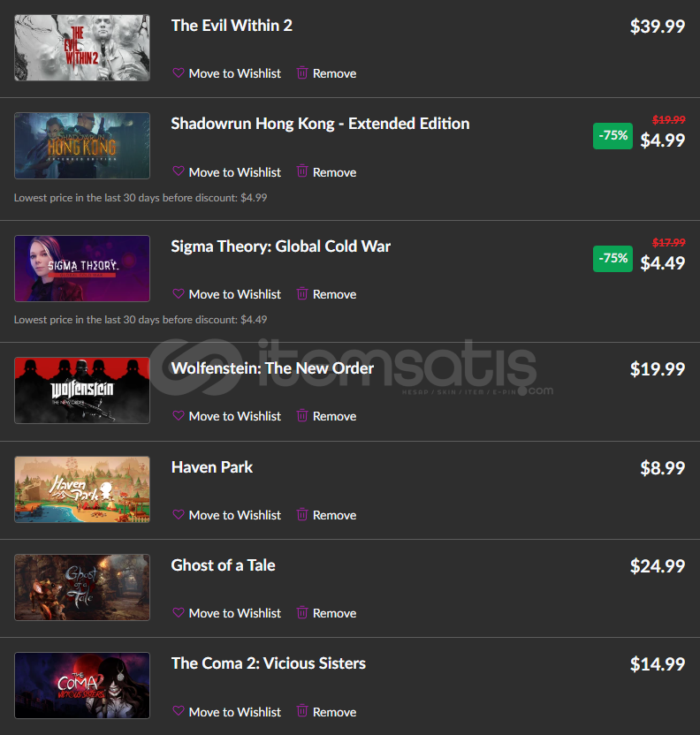The width and height of the screenshot is (700, 735).
Task: Click heart icon for Wolfenstein: The New Order
Action: 179,416
